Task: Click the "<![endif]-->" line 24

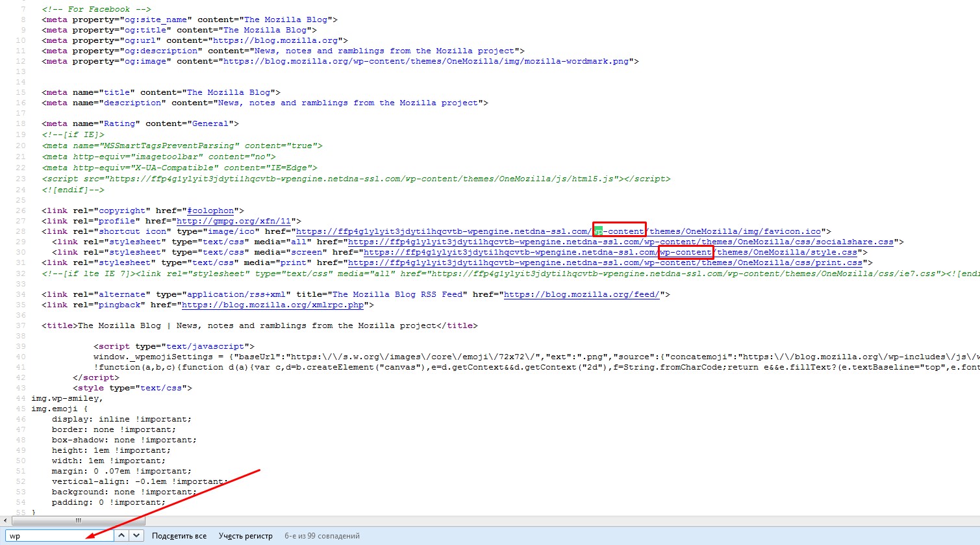Action: tap(73, 190)
